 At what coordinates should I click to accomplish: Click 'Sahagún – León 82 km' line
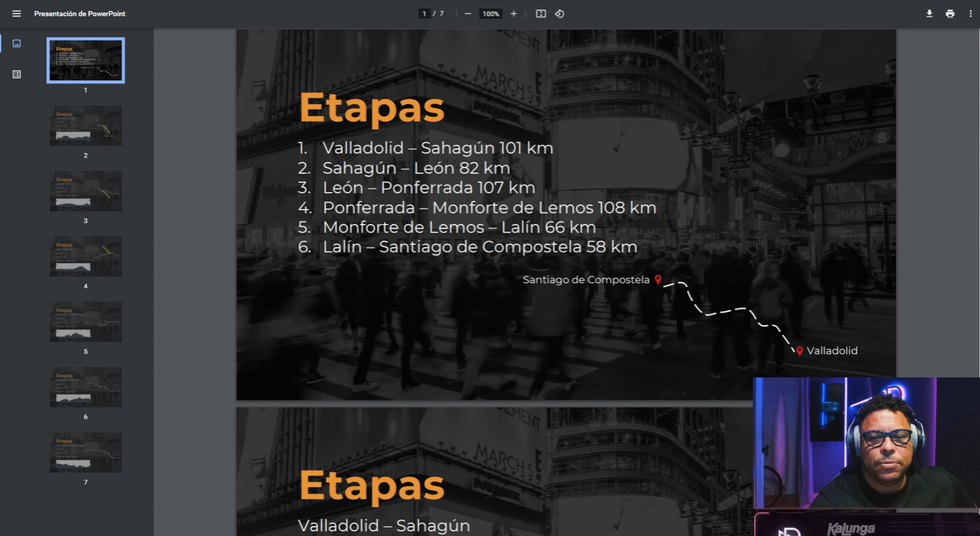click(404, 168)
